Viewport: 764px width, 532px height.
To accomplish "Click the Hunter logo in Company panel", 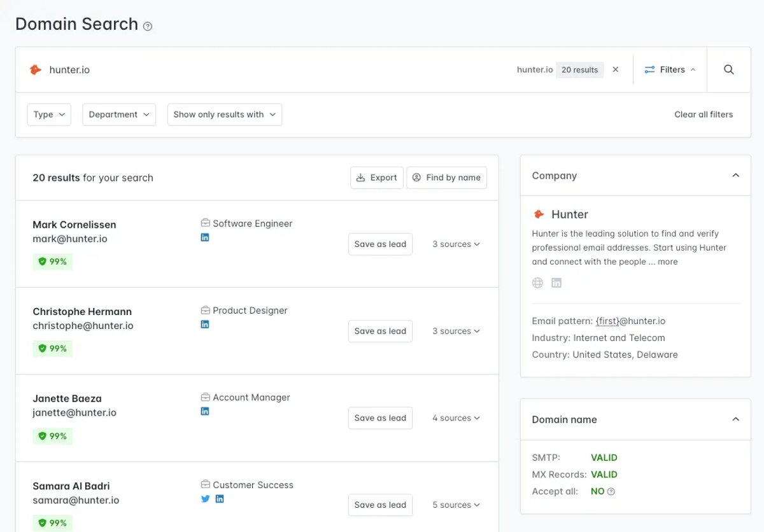I will [539, 214].
